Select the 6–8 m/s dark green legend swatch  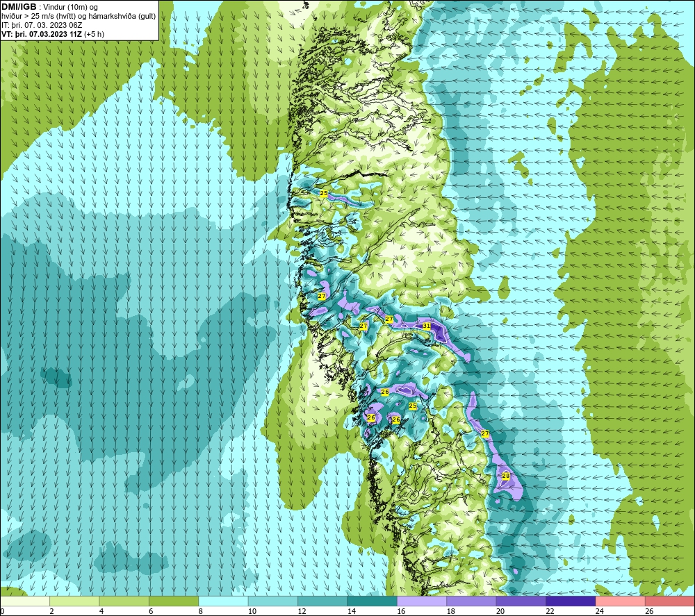pyautogui.click(x=174, y=601)
